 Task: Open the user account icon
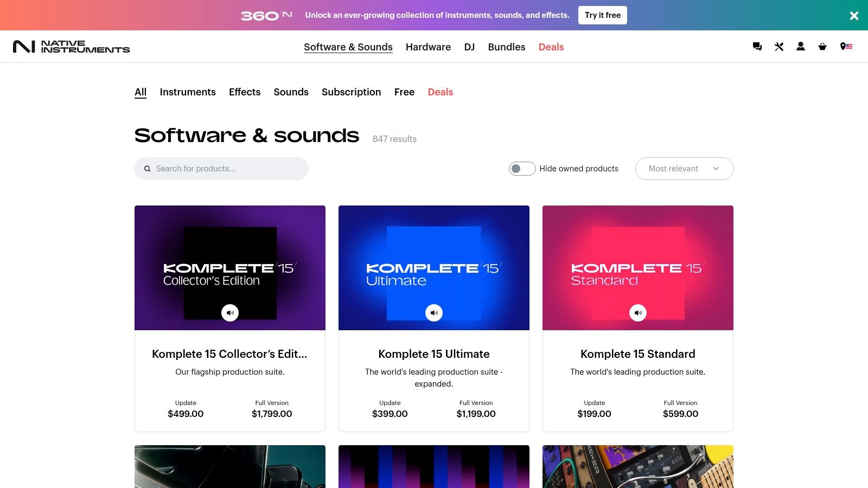pos(801,47)
